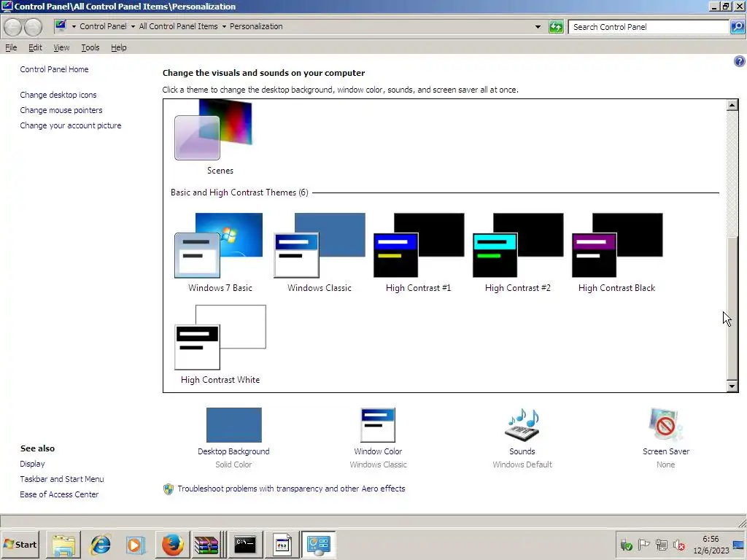Viewport: 747px width, 560px height.
Task: Click the Start button
Action: click(x=20, y=545)
